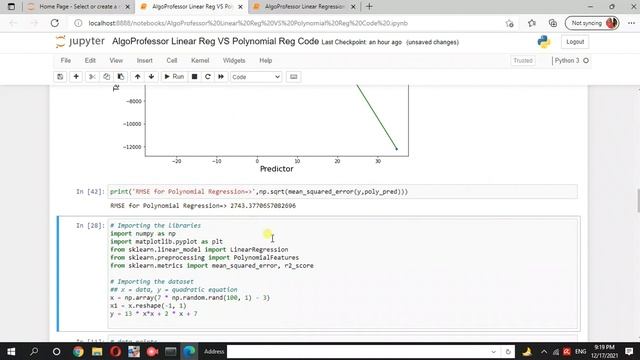This screenshot has height=360, width=640.
Task: Open the View menu
Action: pos(116,60)
